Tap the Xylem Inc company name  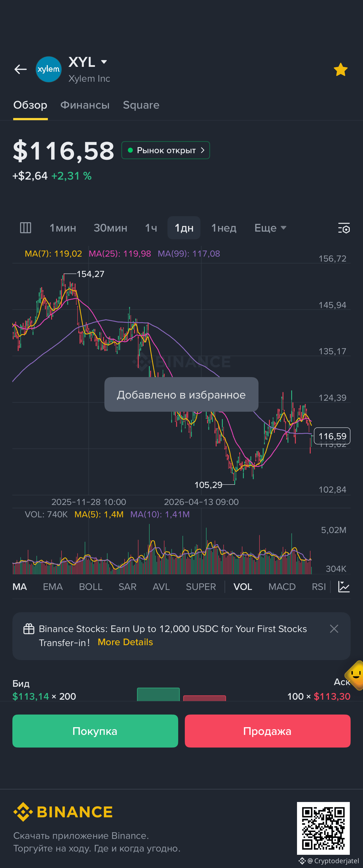pyautogui.click(x=89, y=78)
